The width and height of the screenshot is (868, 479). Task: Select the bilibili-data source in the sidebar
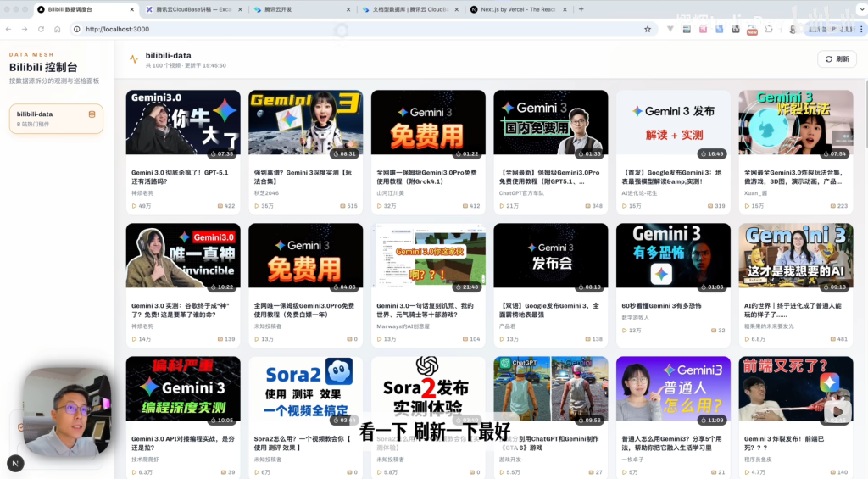click(x=56, y=119)
